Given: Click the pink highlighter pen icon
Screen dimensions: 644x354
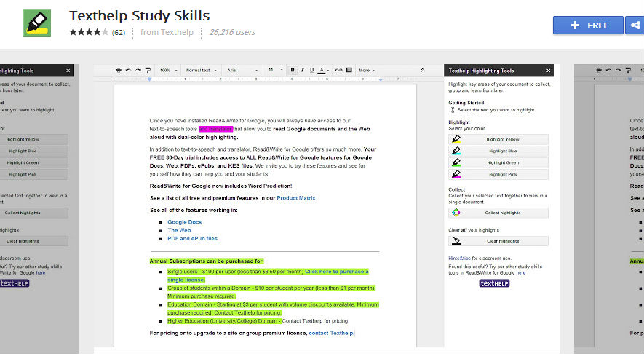Looking at the screenshot, I should pos(456,174).
